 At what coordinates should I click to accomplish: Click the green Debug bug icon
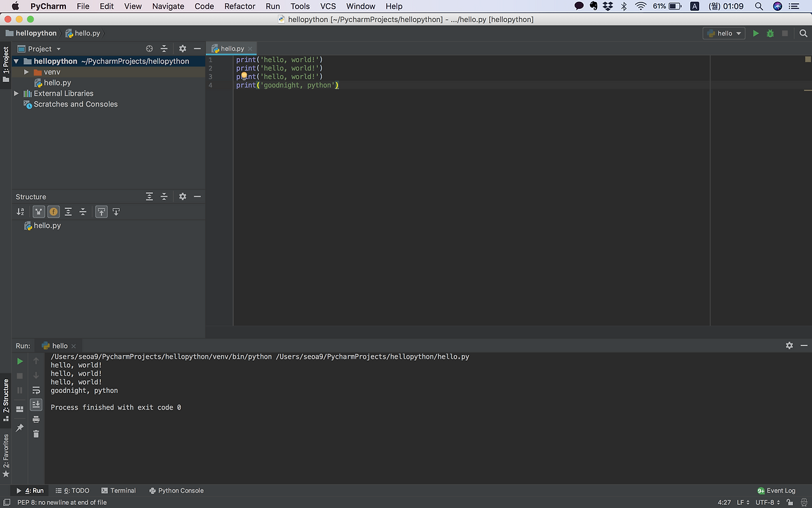(x=770, y=34)
